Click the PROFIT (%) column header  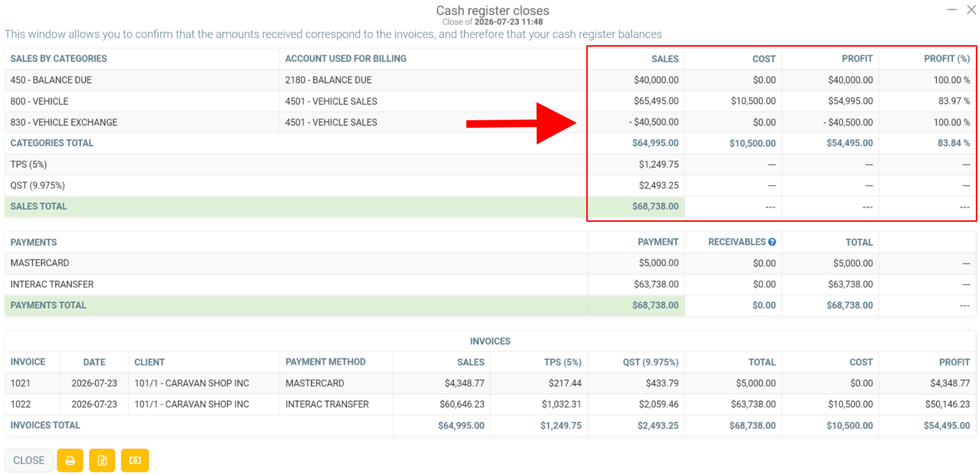pos(946,59)
